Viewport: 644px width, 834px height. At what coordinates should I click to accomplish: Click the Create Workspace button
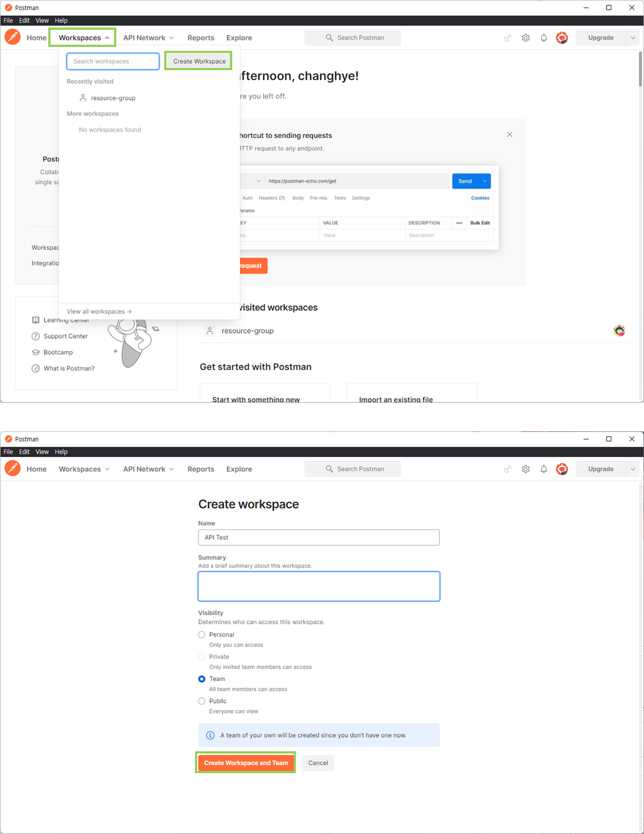click(x=199, y=61)
